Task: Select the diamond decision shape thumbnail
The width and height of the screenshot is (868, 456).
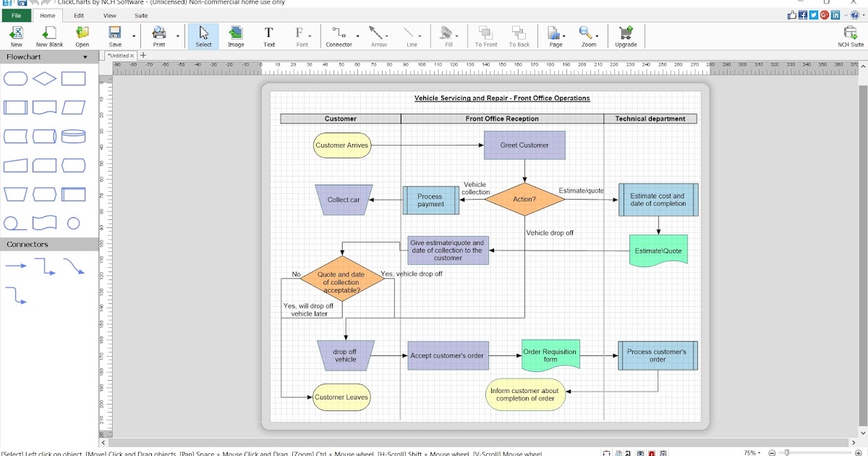Action: tap(43, 78)
